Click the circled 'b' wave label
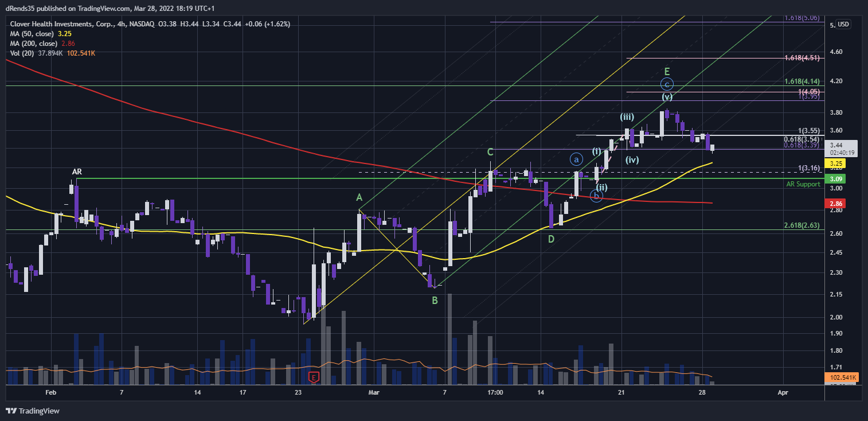868x421 pixels. tap(597, 197)
